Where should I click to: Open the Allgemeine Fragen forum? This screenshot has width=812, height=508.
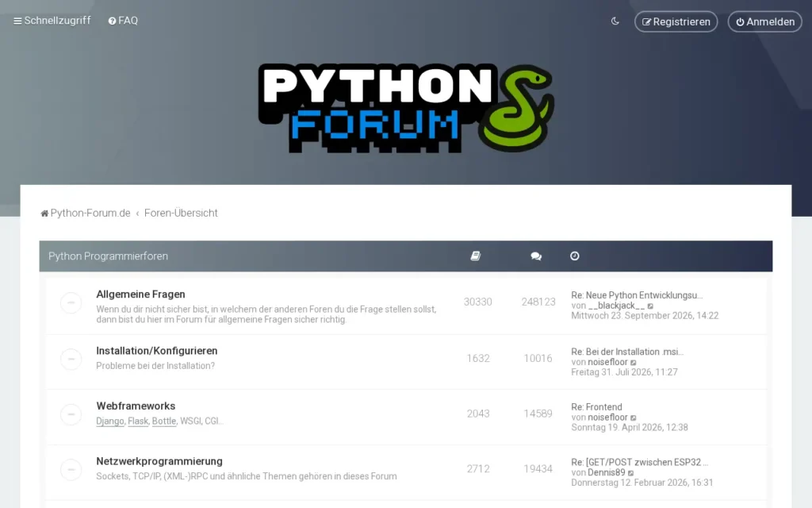(141, 294)
